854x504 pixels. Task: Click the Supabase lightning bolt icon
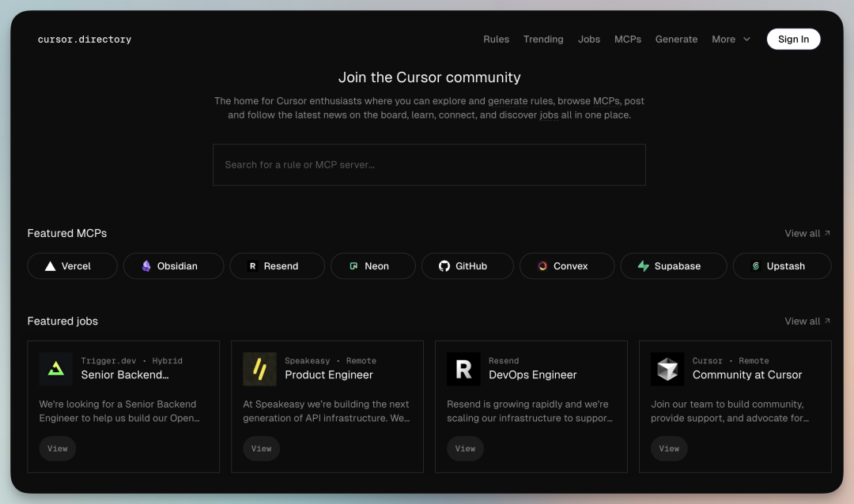tap(643, 266)
